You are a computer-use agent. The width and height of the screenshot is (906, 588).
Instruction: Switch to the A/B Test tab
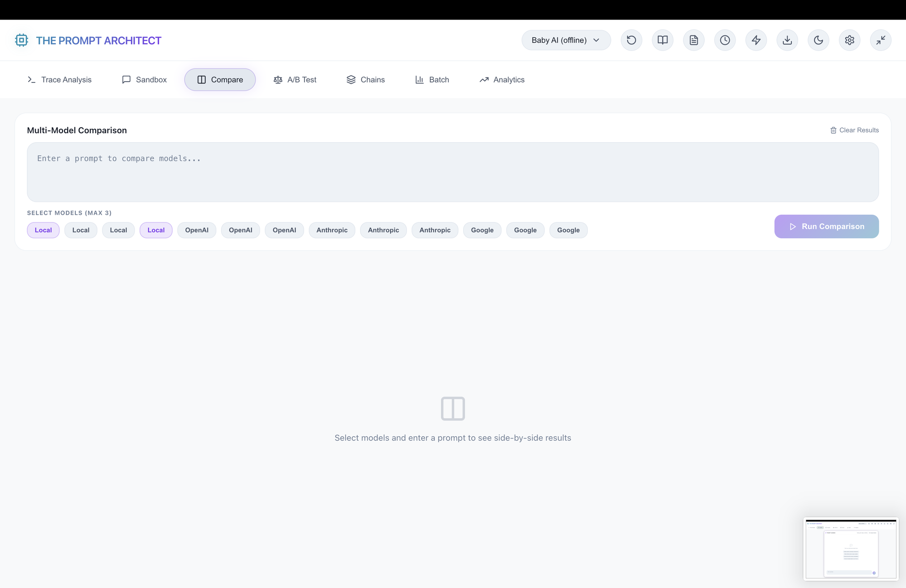tap(295, 80)
